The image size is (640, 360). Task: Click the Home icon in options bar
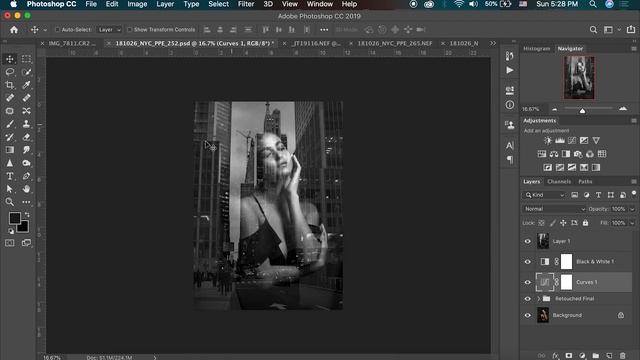[14, 30]
